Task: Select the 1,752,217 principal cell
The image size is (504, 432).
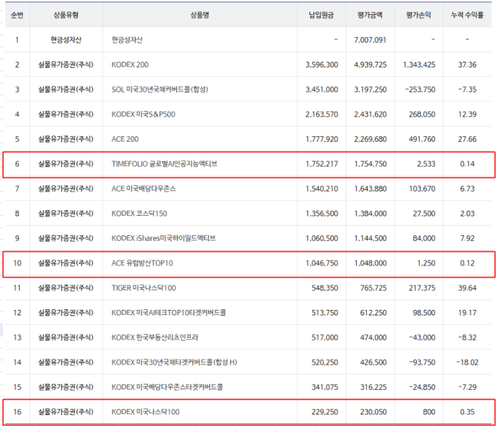Action: pos(322,164)
